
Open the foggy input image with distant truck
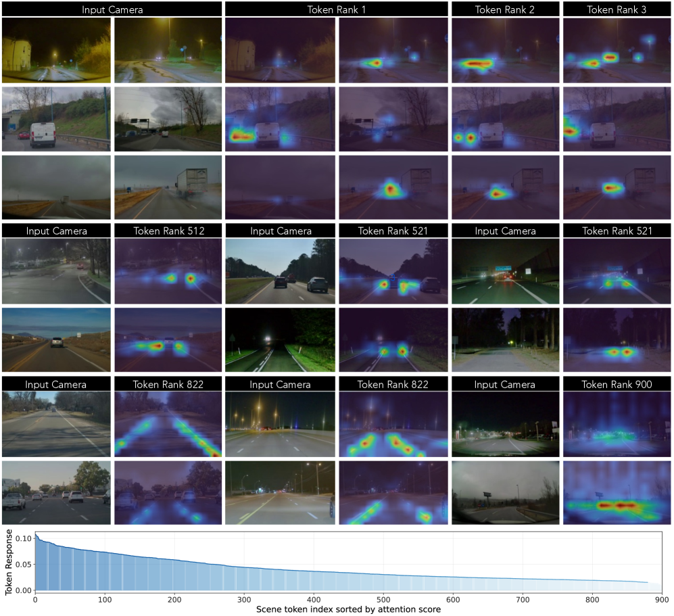(56, 187)
